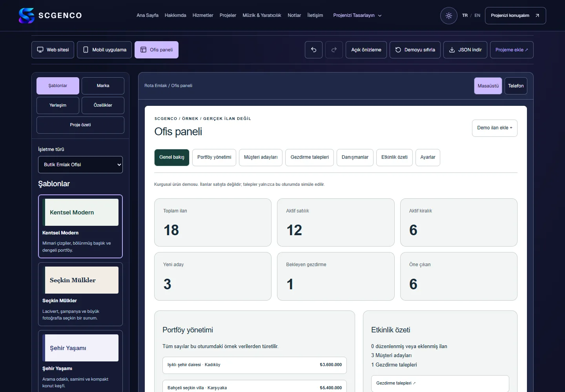565x392 pixels.
Task: Select Web sitesi monitor icon button
Action: pos(53,50)
